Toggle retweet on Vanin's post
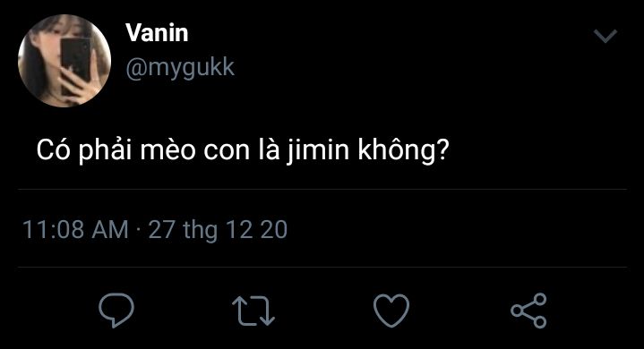This screenshot has height=349, width=644. click(253, 311)
